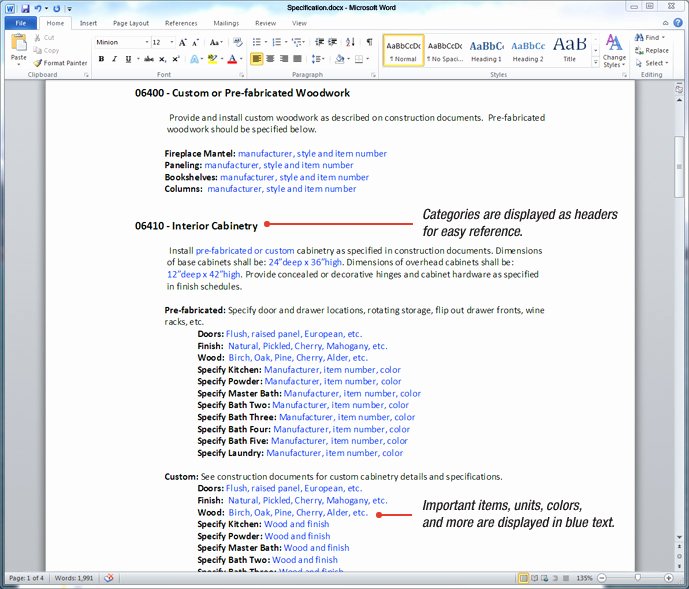Image resolution: width=689 pixels, height=589 pixels.
Task: Undo the last action
Action: point(38,8)
